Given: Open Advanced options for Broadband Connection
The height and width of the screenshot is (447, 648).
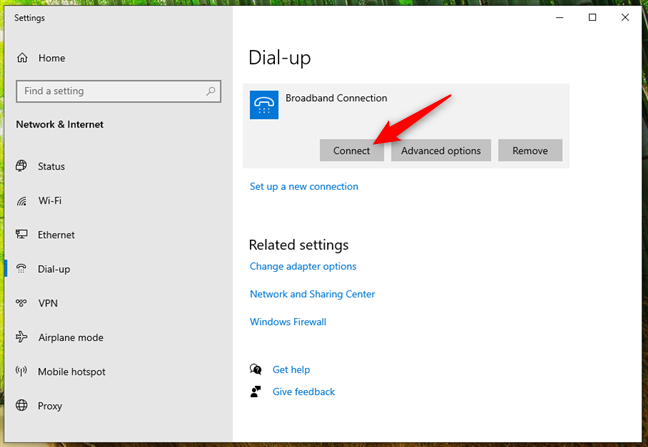Looking at the screenshot, I should point(441,150).
